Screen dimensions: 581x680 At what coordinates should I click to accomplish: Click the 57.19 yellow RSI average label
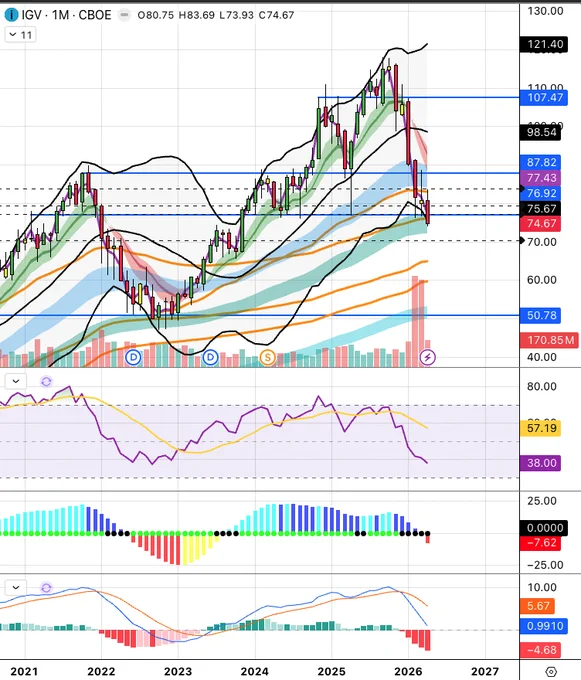[x=541, y=428]
